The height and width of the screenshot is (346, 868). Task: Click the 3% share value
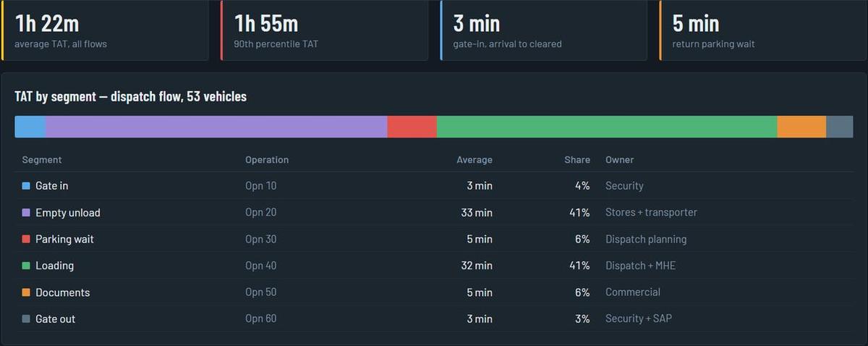pyautogui.click(x=583, y=319)
